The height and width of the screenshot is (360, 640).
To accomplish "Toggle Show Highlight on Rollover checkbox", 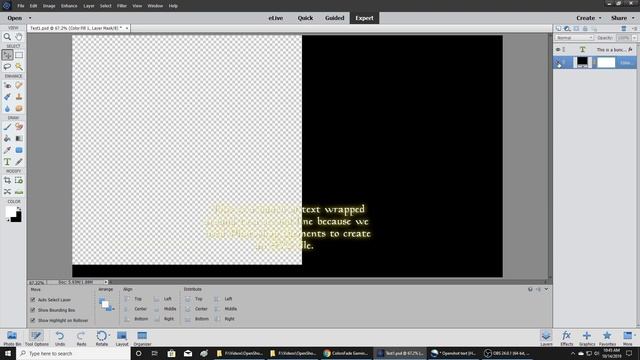I will [x=33, y=320].
